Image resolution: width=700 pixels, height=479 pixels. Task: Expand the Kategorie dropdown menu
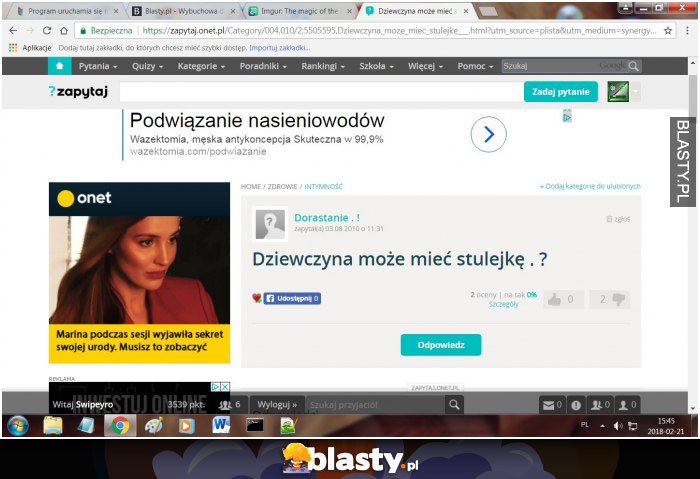[202, 66]
